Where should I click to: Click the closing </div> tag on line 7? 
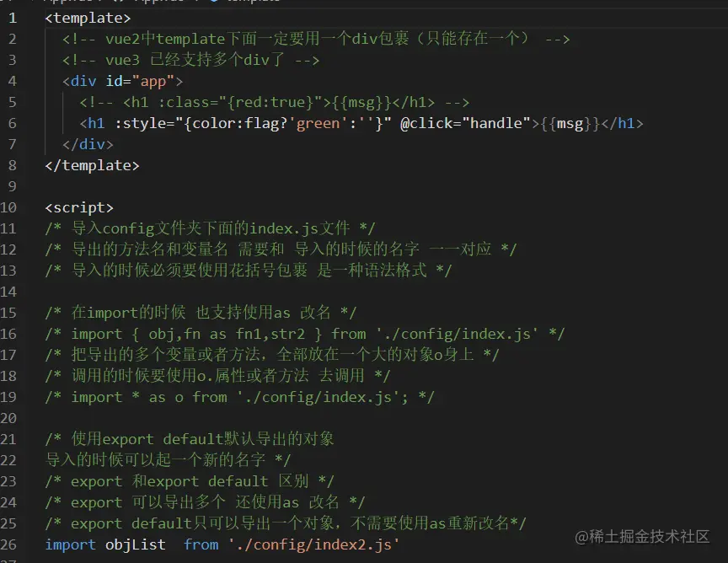[88, 144]
